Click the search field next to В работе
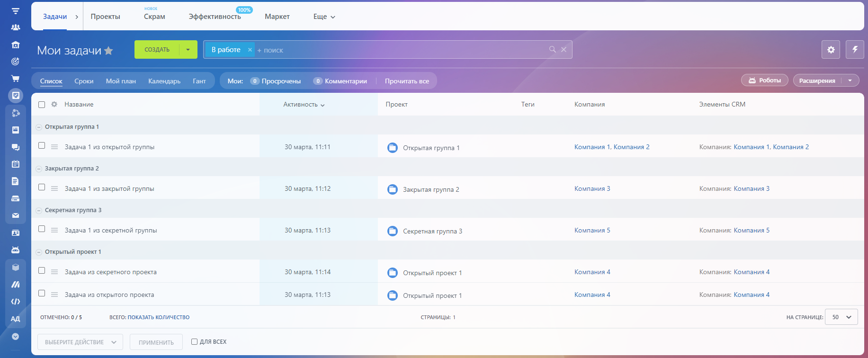The image size is (868, 358). 398,50
